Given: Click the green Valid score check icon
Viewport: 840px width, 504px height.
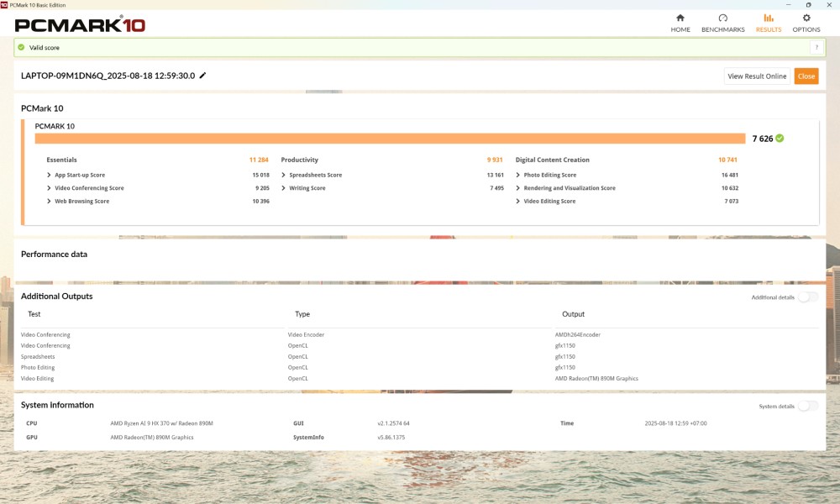Looking at the screenshot, I should [21, 47].
